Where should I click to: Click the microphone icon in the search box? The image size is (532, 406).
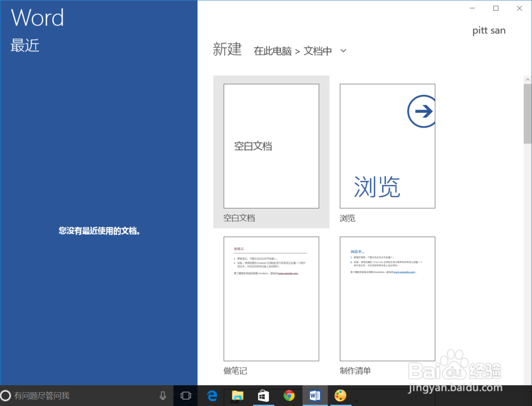(163, 395)
